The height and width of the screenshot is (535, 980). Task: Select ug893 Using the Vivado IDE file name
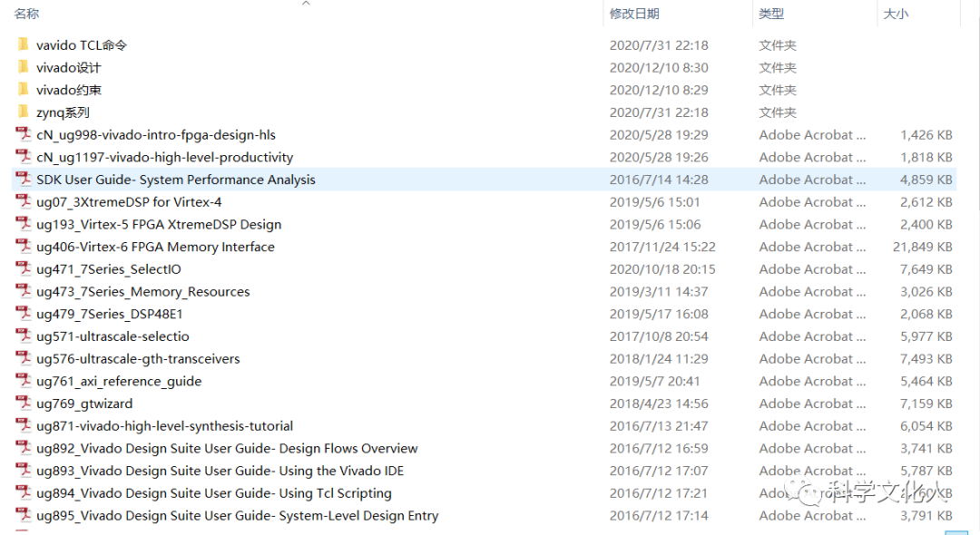point(220,471)
